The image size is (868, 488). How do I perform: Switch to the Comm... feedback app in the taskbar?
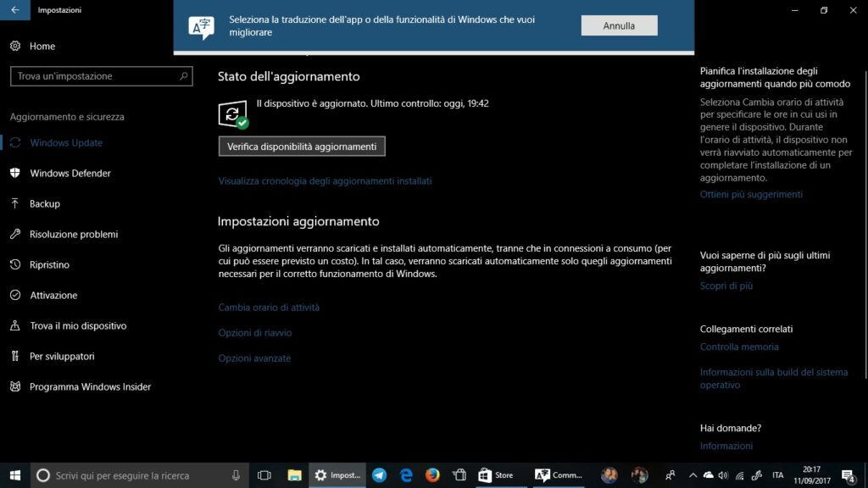[559, 475]
